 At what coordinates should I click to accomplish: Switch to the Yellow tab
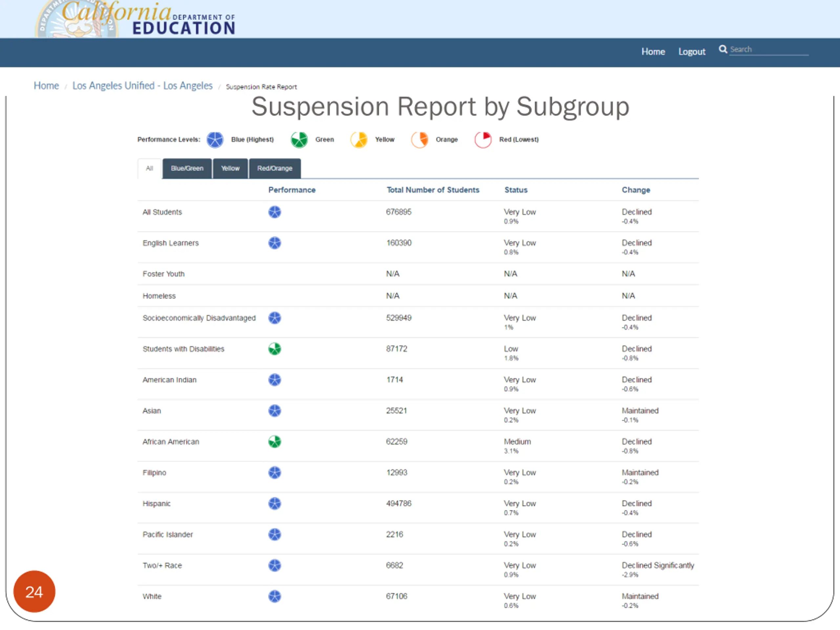[x=230, y=168]
